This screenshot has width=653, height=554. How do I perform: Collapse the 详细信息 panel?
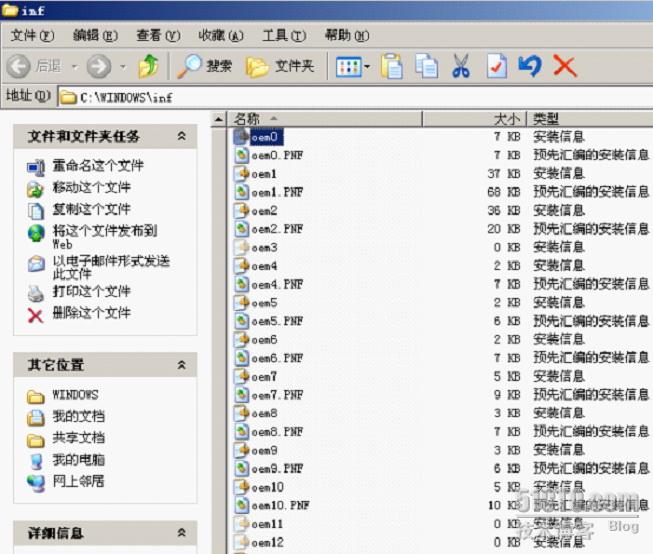point(182,532)
